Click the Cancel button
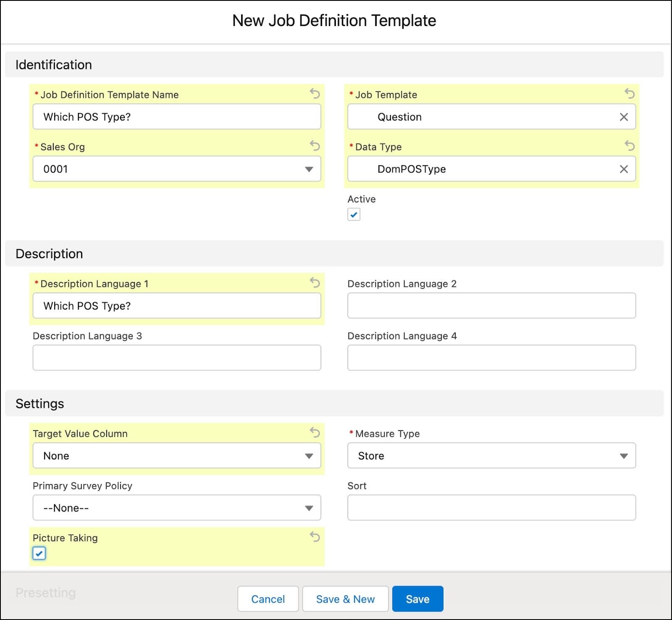Image resolution: width=672 pixels, height=620 pixels. click(268, 599)
